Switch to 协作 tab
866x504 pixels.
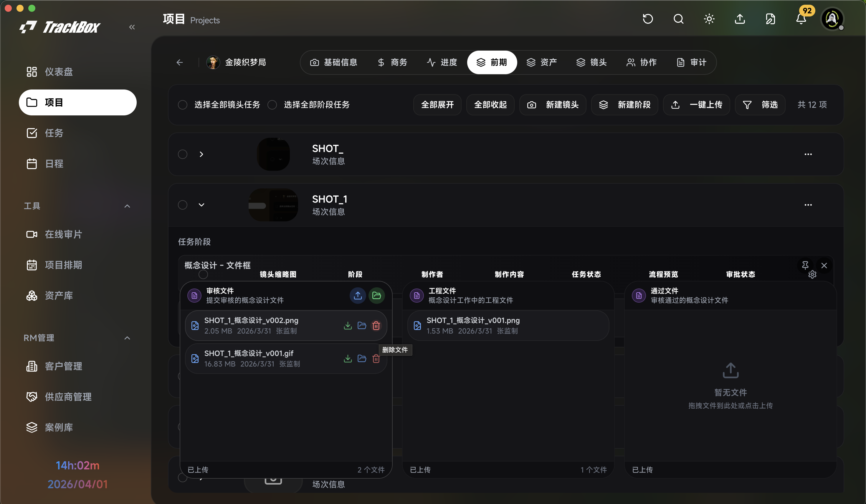click(642, 62)
